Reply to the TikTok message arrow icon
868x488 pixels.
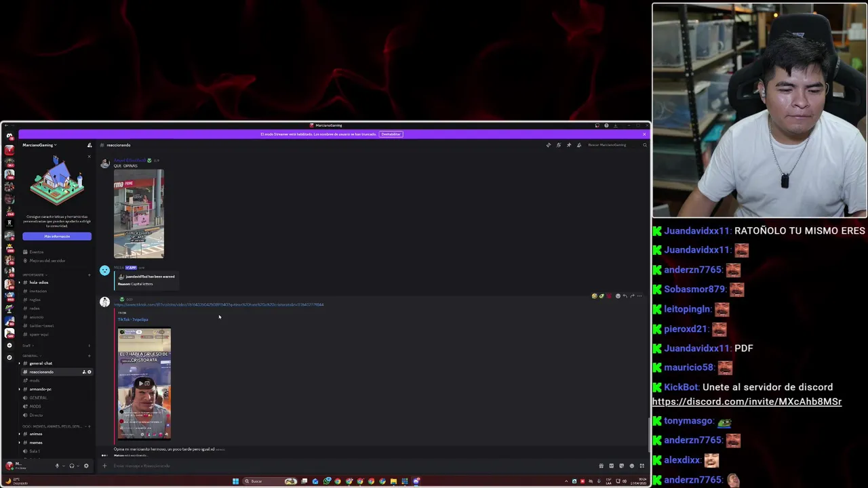tap(625, 296)
